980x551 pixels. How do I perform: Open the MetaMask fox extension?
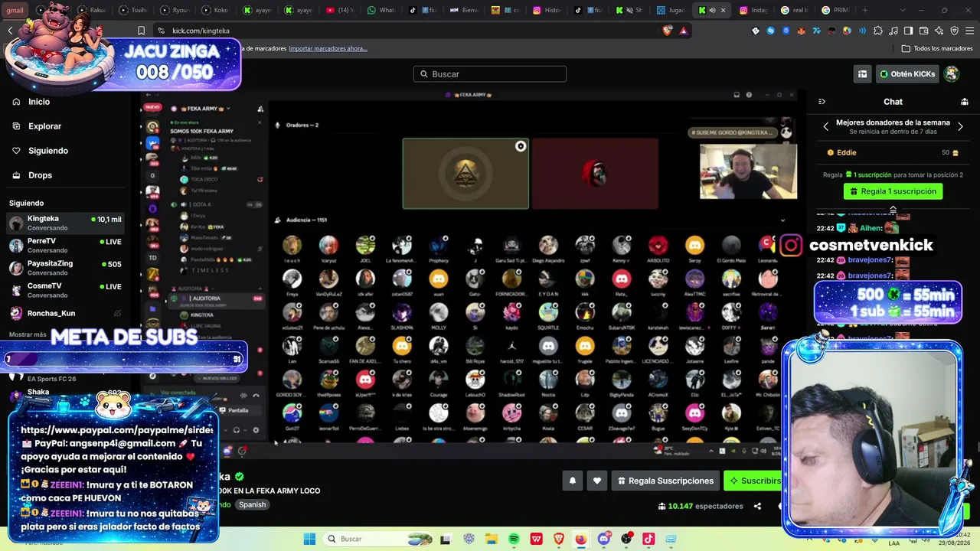click(x=801, y=31)
